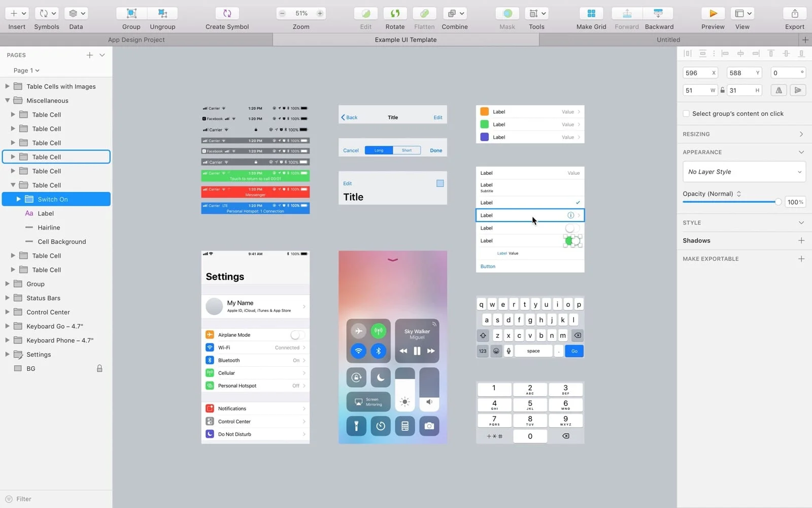Collapse the Miscellaneous group
Image resolution: width=812 pixels, height=508 pixels.
pyautogui.click(x=7, y=101)
